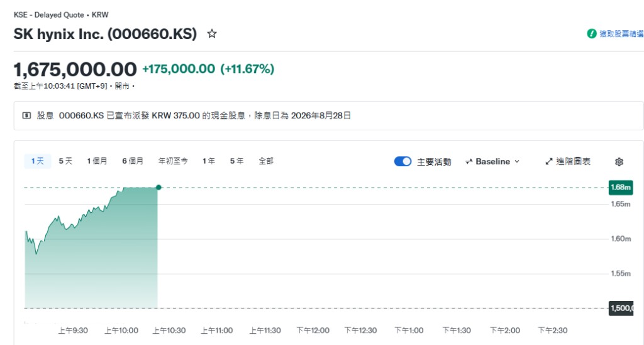This screenshot has width=644, height=345.
Task: Click the 上午10:00 axis label
Action: (x=121, y=331)
